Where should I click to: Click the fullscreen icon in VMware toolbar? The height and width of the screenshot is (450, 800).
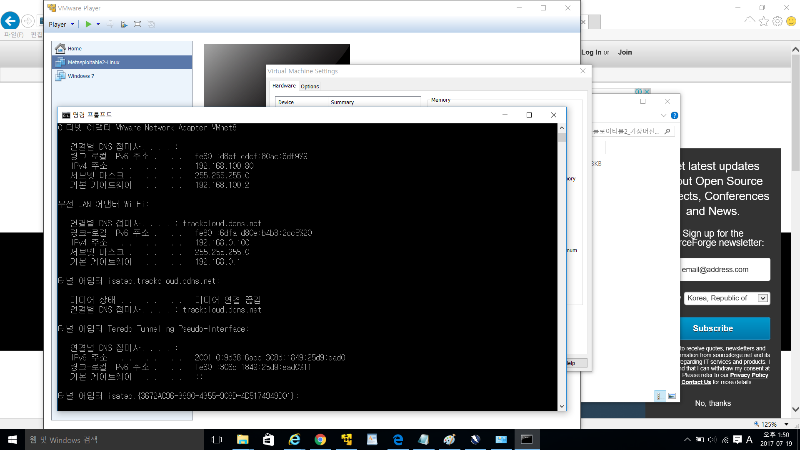(x=137, y=24)
